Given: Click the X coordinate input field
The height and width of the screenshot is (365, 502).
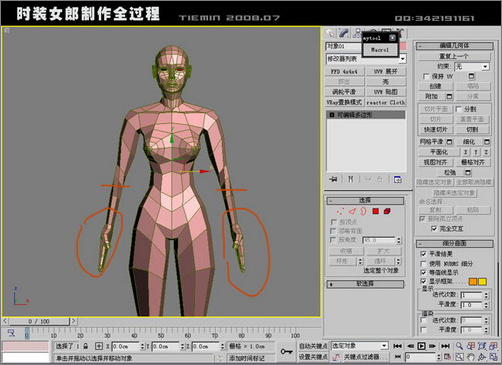Looking at the screenshot, I should pyautogui.click(x=125, y=346).
